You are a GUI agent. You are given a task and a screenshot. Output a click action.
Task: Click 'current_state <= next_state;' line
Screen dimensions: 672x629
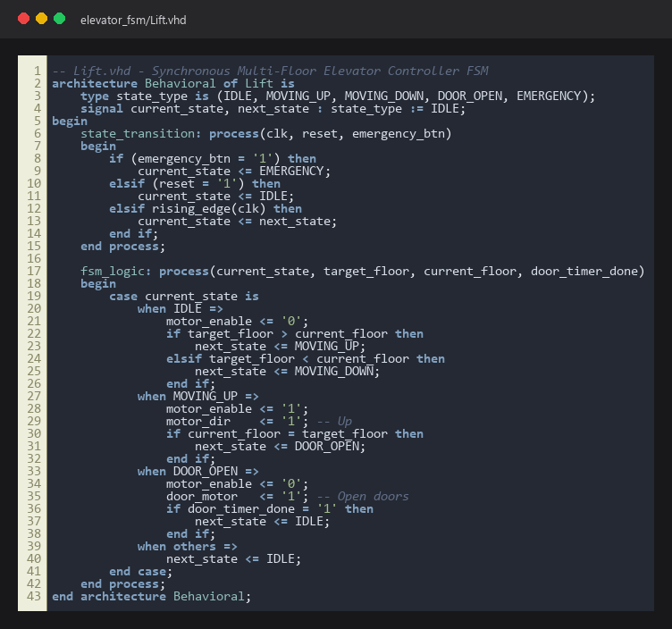coord(237,221)
